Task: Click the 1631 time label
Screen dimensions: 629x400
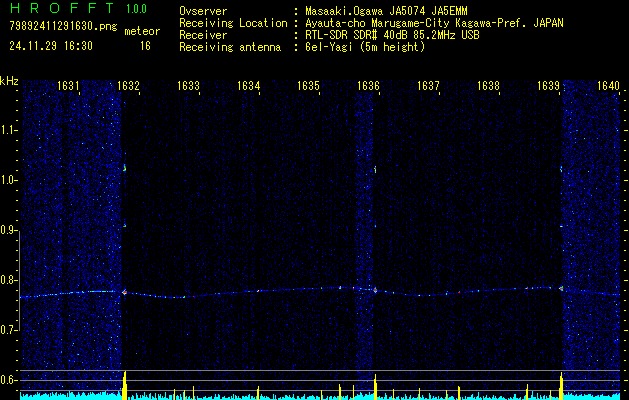Action: click(x=69, y=87)
